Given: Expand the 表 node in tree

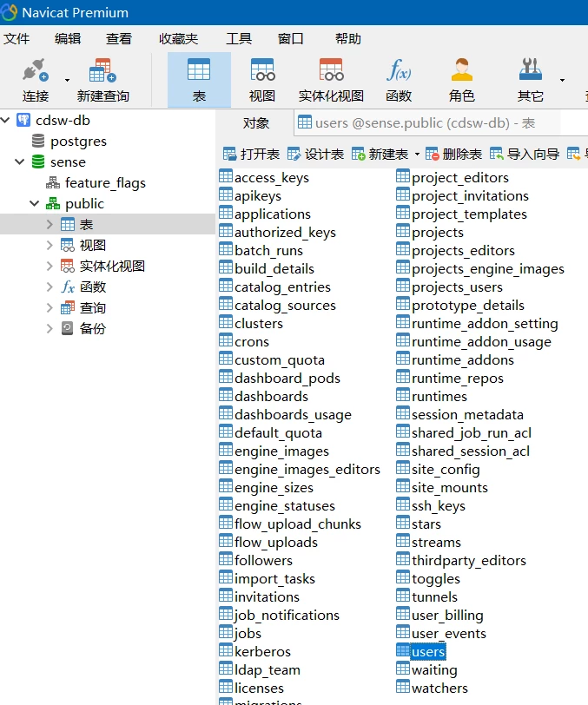Looking at the screenshot, I should 50,224.
